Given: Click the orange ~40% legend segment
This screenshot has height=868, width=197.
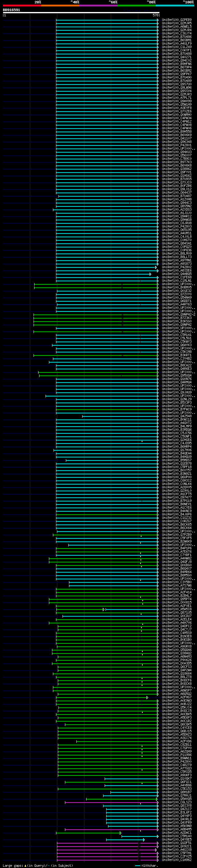Looking at the screenshot, I should (x=60, y=6).
